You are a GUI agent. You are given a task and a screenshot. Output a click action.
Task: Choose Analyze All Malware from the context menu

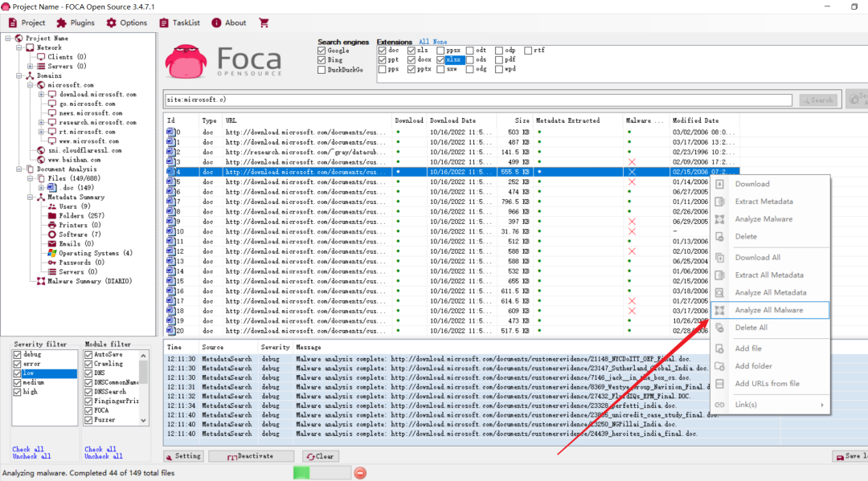coord(769,310)
